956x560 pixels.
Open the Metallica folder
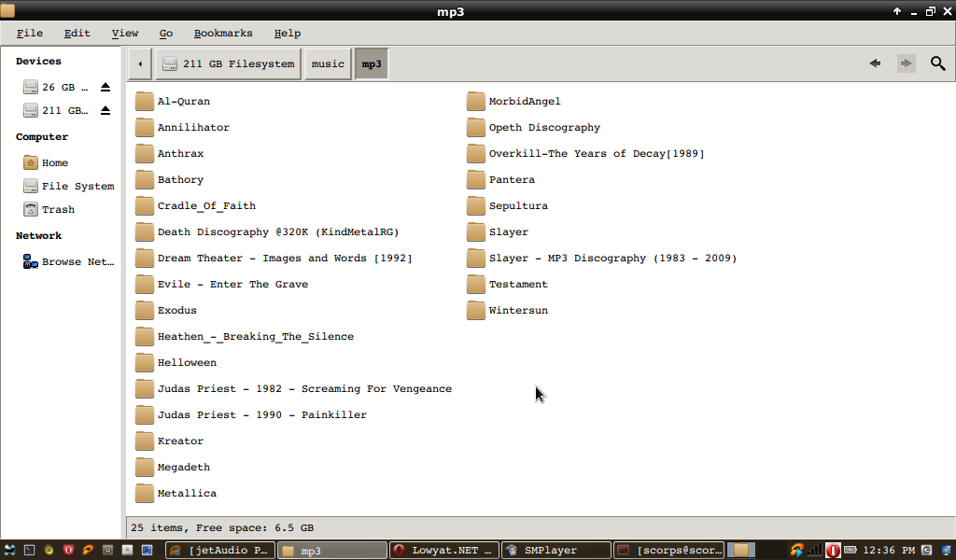point(186,493)
